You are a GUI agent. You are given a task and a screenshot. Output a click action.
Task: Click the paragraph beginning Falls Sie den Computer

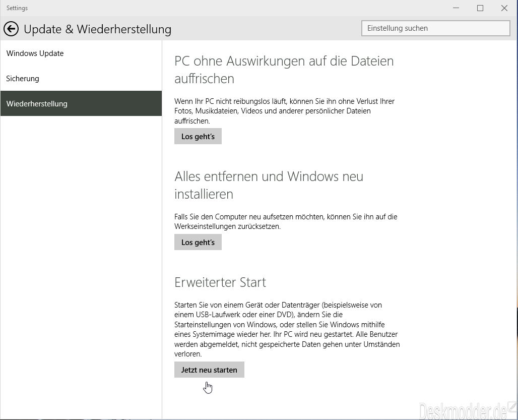pos(286,221)
